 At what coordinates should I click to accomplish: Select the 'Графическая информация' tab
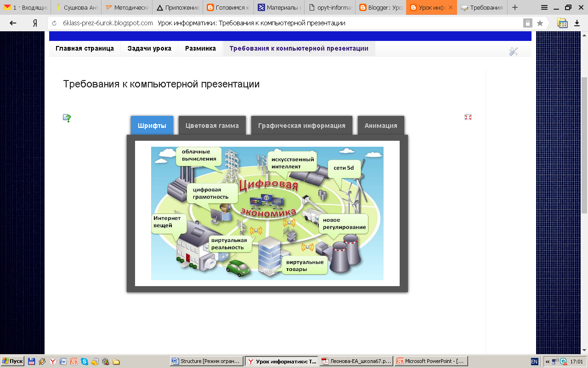point(301,126)
